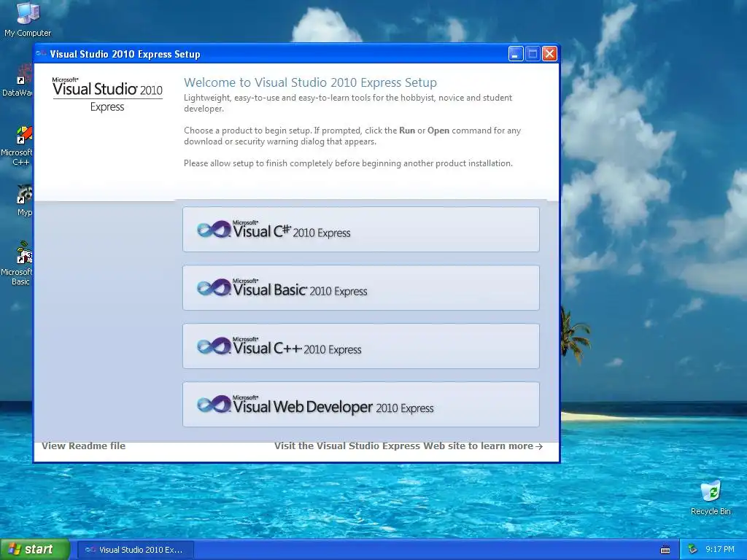Minimize the Visual Studio setup window
This screenshot has width=747, height=560.
(516, 54)
